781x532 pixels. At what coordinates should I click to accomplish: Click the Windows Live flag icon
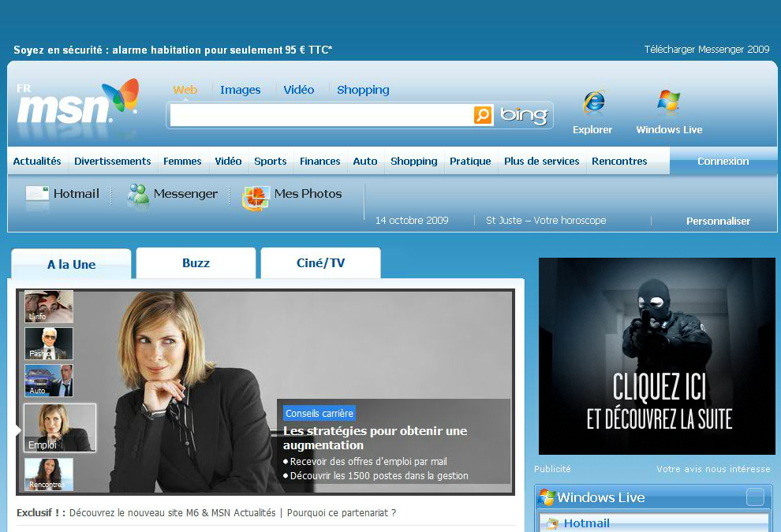(668, 102)
